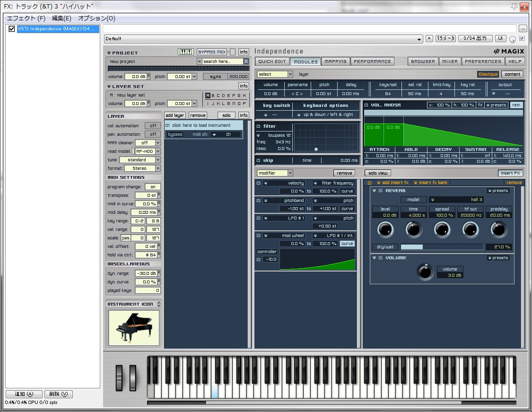Viewport: 532px width, 412px height.
Task: Enable the VSTi Independence plugin checkbox
Action: [11, 29]
